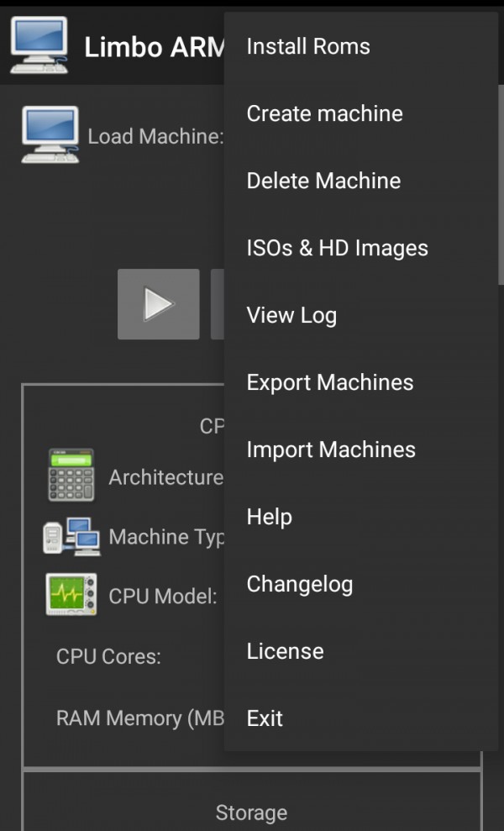Choose Create machine in overflow menu
504x831 pixels.
pos(361,113)
